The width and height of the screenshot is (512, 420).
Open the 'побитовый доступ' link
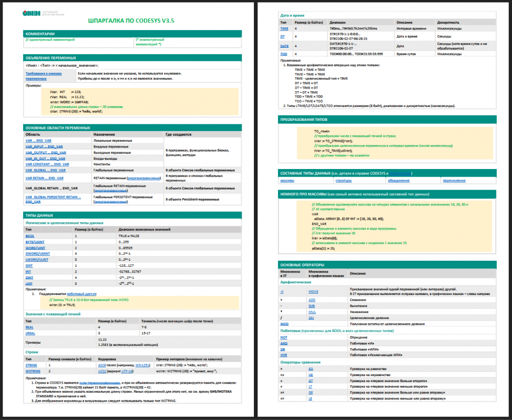coord(81,293)
